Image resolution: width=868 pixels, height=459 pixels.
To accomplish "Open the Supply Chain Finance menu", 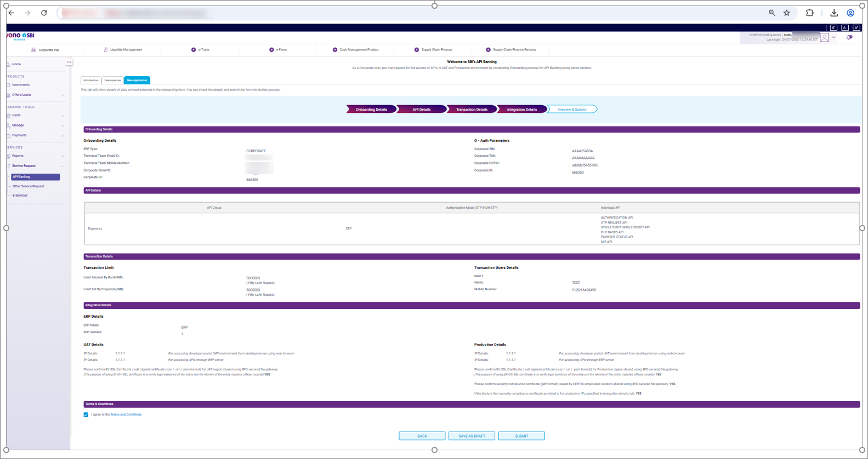I will 433,50.
